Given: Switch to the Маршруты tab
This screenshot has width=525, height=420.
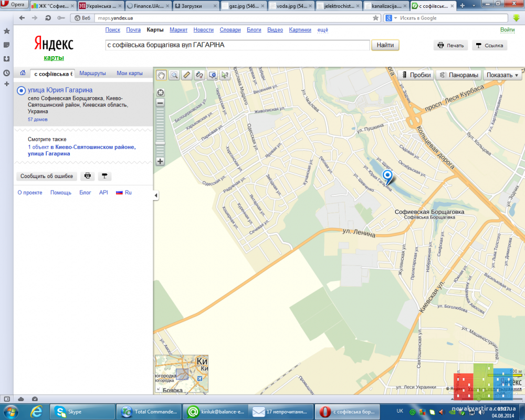Looking at the screenshot, I should pyautogui.click(x=92, y=73).
